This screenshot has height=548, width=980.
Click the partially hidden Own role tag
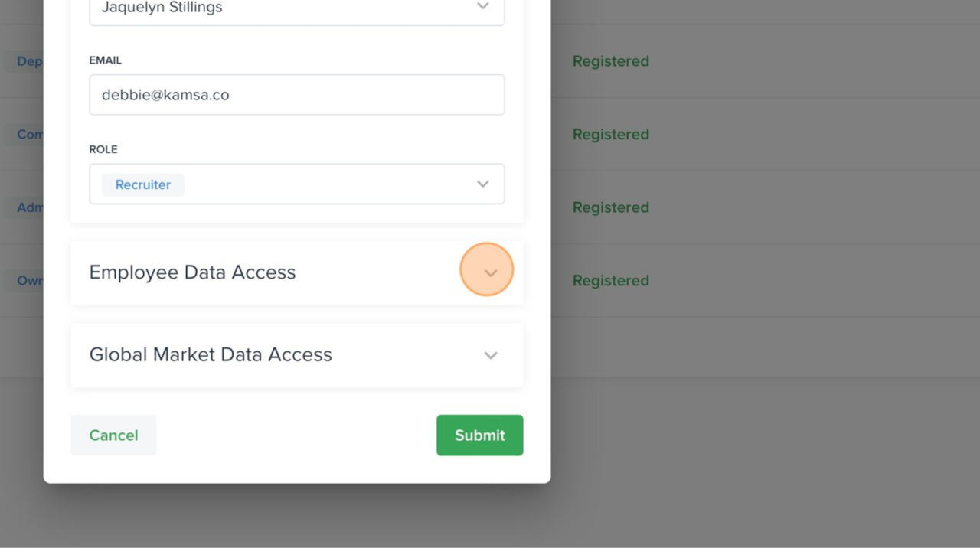(29, 281)
